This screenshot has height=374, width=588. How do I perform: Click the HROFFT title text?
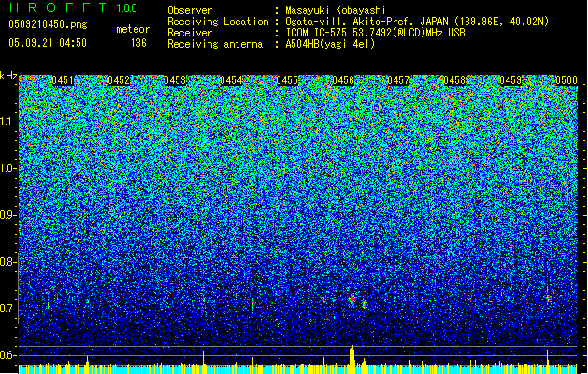[58, 7]
